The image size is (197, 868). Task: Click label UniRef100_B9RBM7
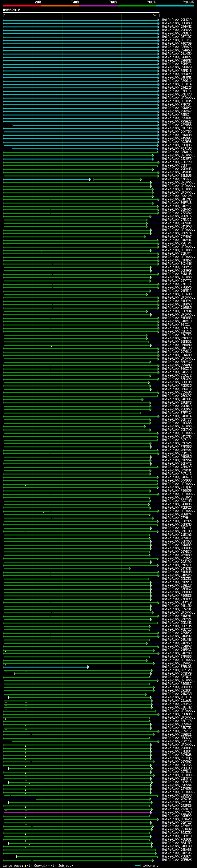(x=177, y=60)
